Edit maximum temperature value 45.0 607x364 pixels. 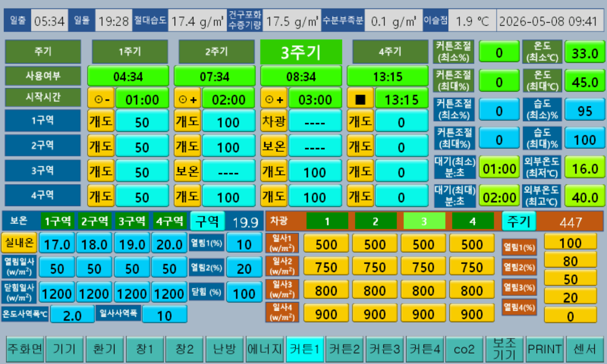pyautogui.click(x=585, y=81)
